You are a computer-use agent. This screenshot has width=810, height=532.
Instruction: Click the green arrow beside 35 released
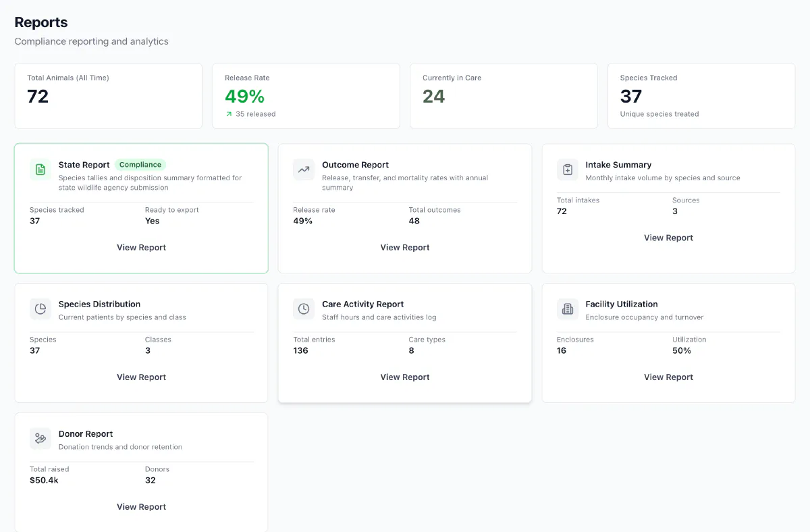(229, 114)
